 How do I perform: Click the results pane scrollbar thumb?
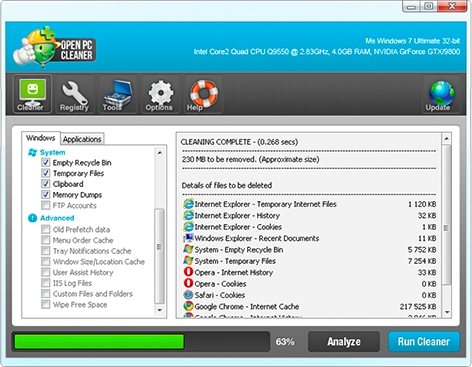[x=446, y=214]
